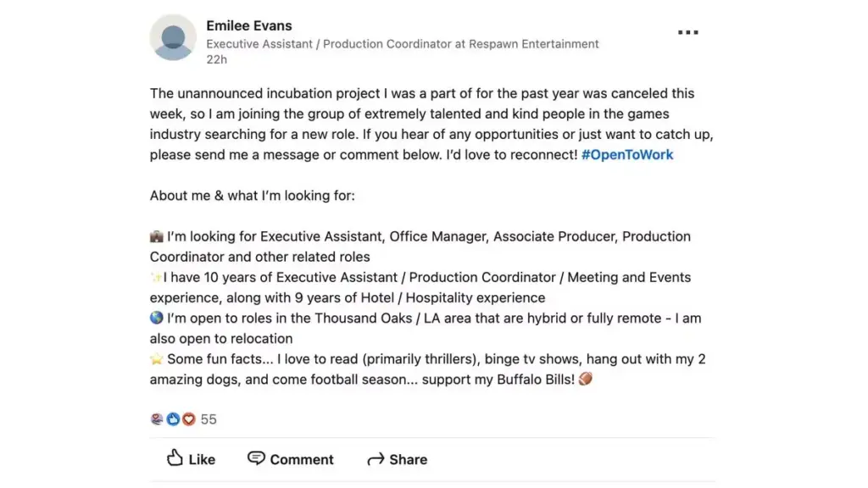Click the briefcase emoji in post
Viewport: 868px width, 488px height.
157,237
